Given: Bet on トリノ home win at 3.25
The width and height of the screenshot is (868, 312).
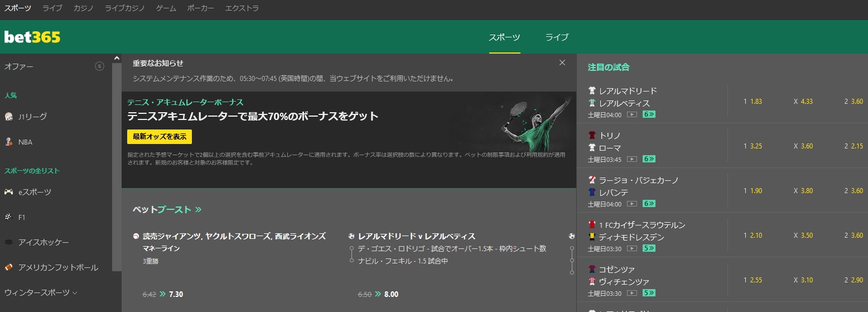Looking at the screenshot, I should pos(753,146).
